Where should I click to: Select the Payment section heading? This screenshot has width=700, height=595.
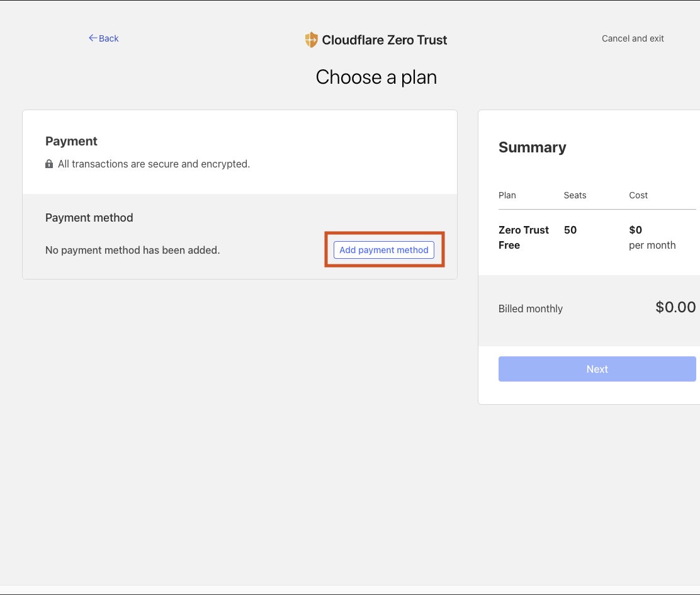point(71,141)
